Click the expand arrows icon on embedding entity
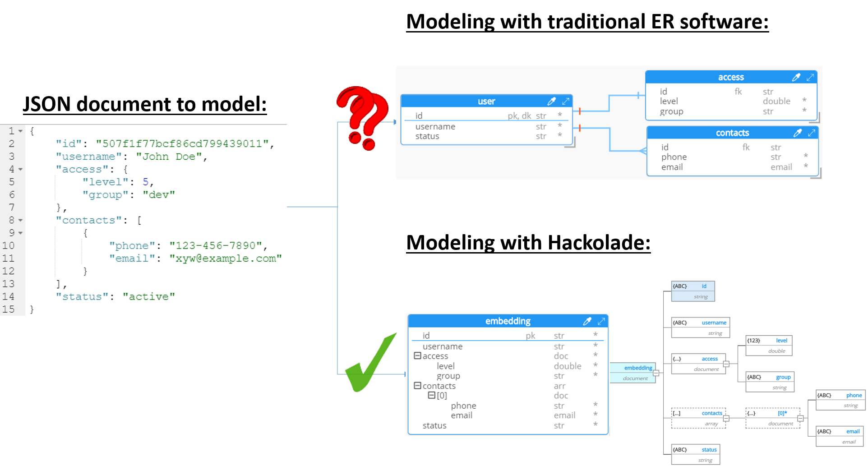This screenshot has height=466, width=868. click(601, 321)
